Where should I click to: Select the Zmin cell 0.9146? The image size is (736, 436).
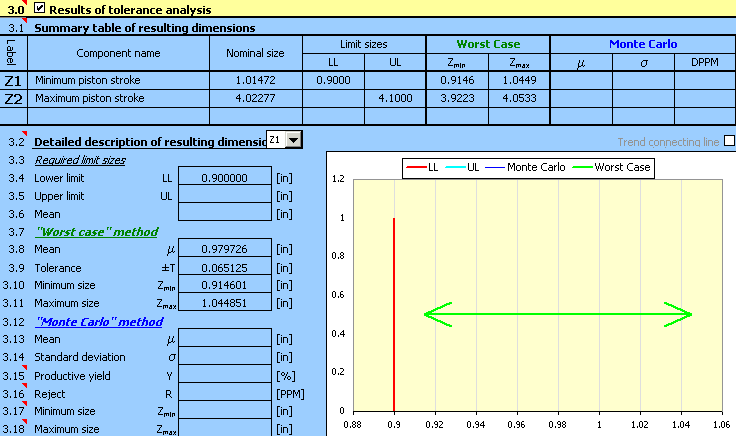(x=457, y=80)
